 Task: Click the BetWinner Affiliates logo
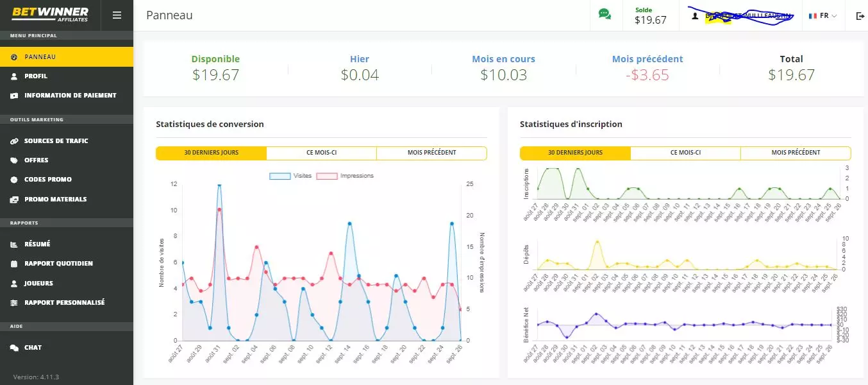pos(49,15)
